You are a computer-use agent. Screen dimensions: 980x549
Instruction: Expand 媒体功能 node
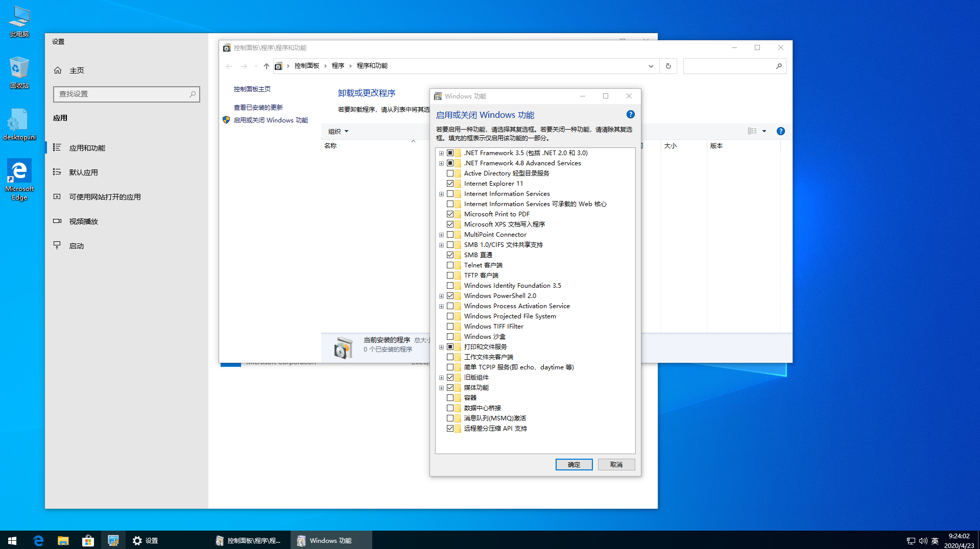[441, 388]
